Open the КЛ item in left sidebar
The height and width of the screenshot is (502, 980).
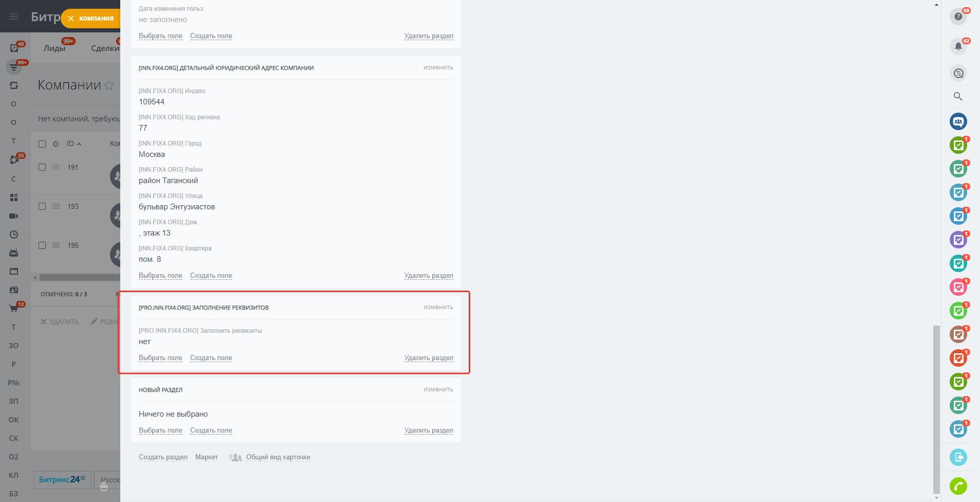click(14, 475)
